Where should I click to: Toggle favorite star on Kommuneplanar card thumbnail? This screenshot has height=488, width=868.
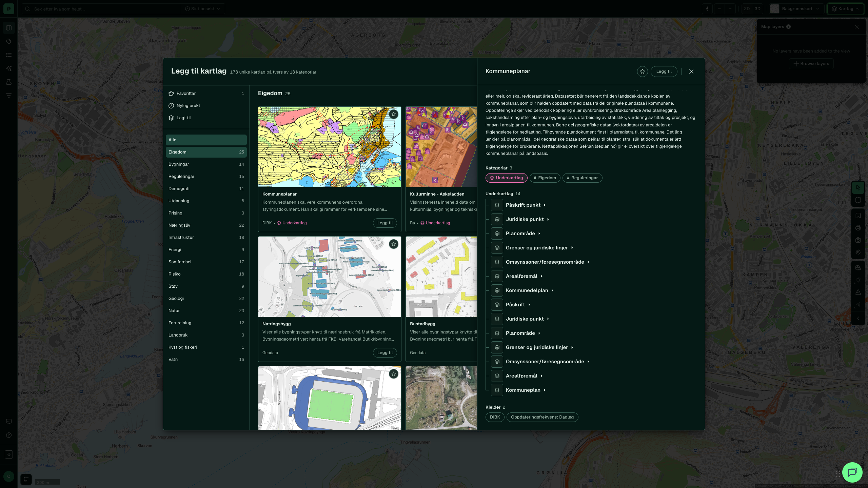(394, 114)
